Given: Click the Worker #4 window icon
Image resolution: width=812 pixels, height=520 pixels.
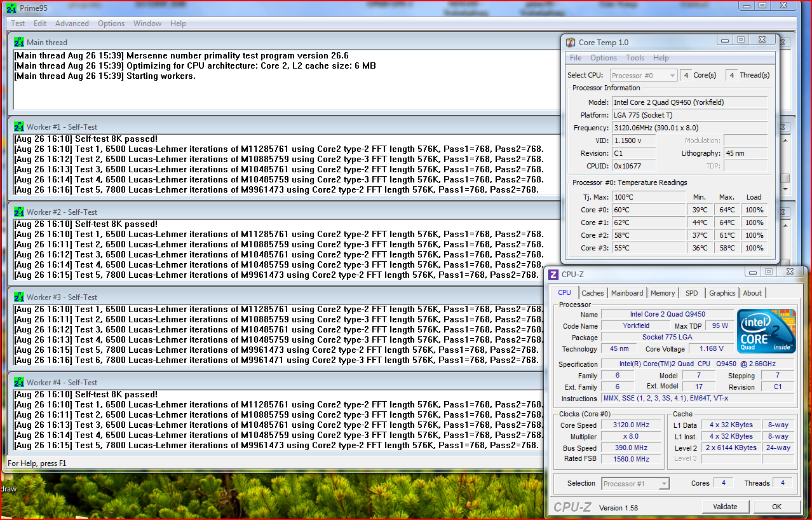Looking at the screenshot, I should (x=19, y=382).
